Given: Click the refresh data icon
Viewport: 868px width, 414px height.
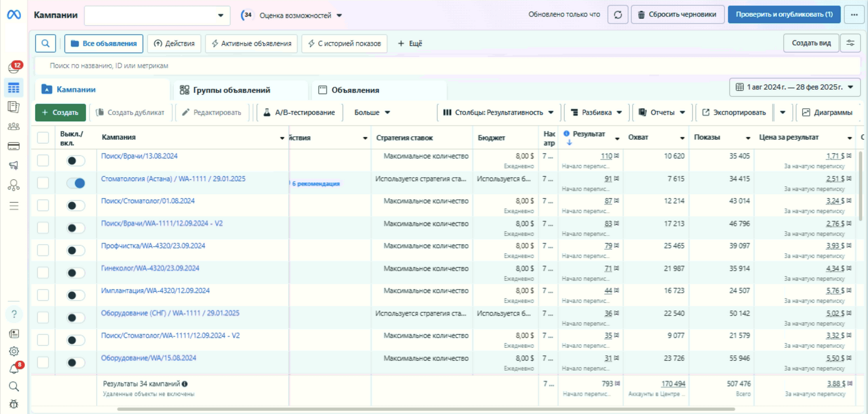Looking at the screenshot, I should [618, 14].
